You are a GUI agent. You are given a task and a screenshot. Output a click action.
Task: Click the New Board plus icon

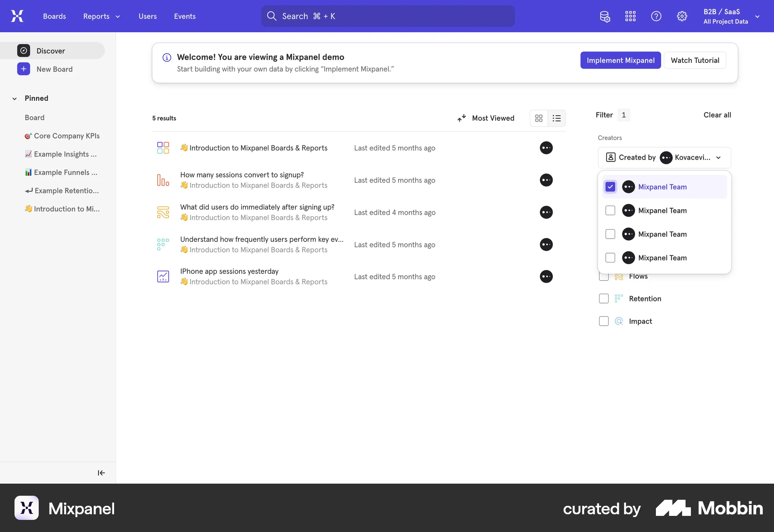click(x=24, y=69)
